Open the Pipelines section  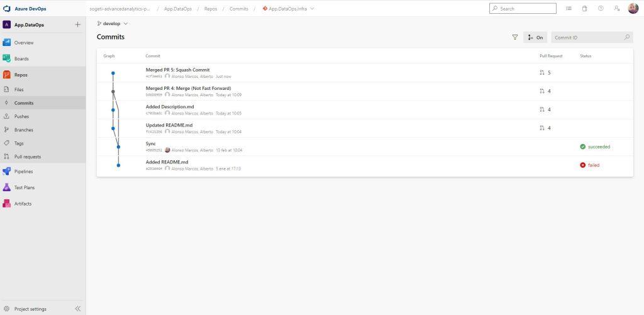(23, 171)
